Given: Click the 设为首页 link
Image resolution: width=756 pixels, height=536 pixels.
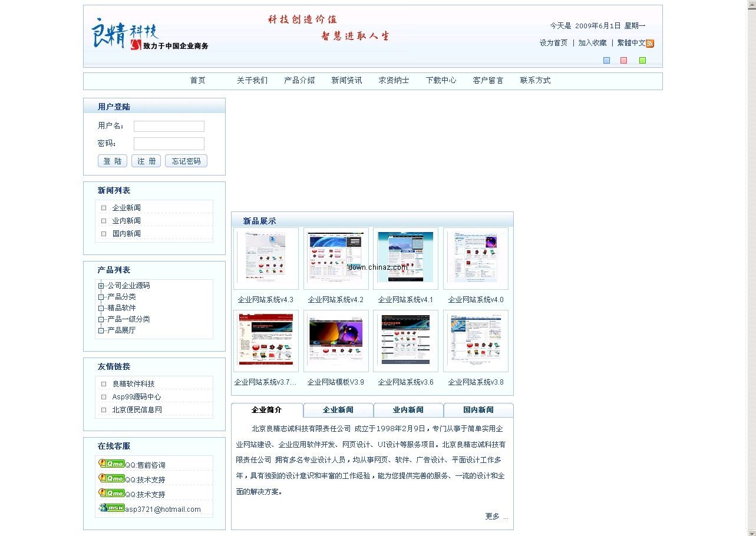Looking at the screenshot, I should tap(554, 43).
